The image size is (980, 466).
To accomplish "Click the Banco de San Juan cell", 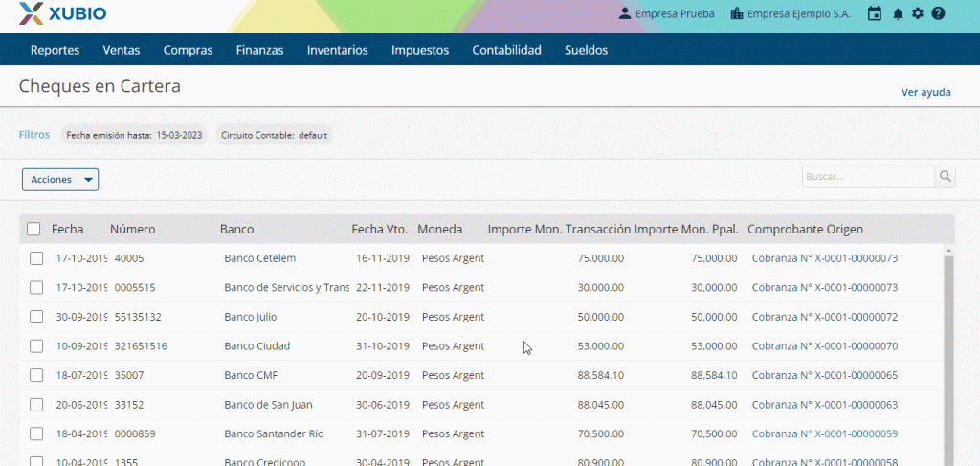I will [x=268, y=405].
